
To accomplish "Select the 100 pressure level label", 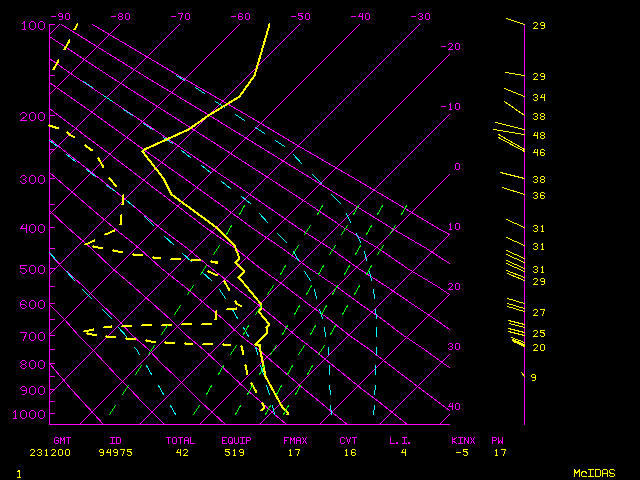I will point(33,25).
